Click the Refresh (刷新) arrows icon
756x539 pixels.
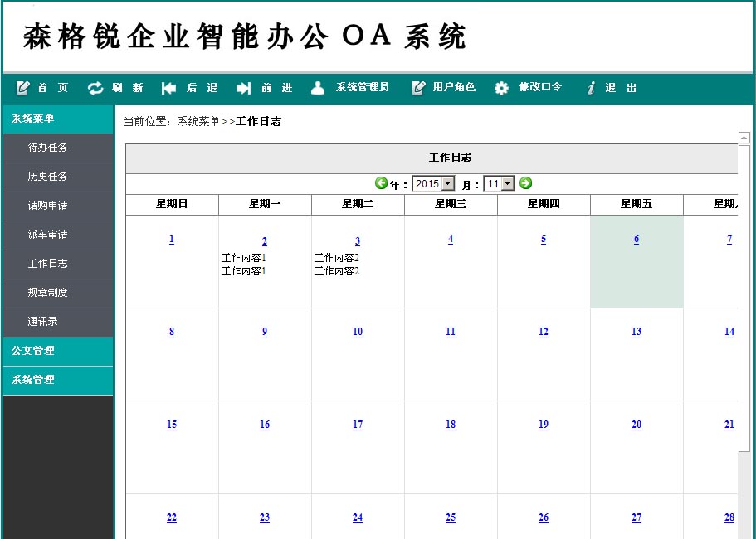pyautogui.click(x=96, y=88)
